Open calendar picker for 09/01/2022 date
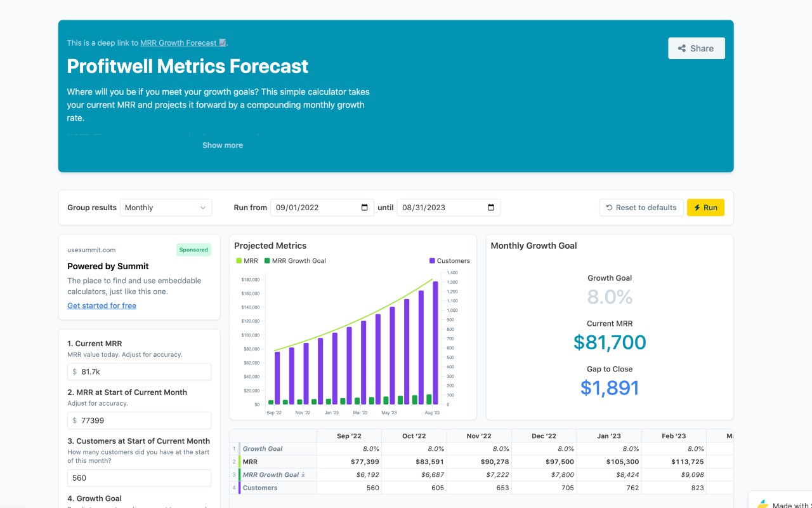812x508 pixels. pos(364,208)
